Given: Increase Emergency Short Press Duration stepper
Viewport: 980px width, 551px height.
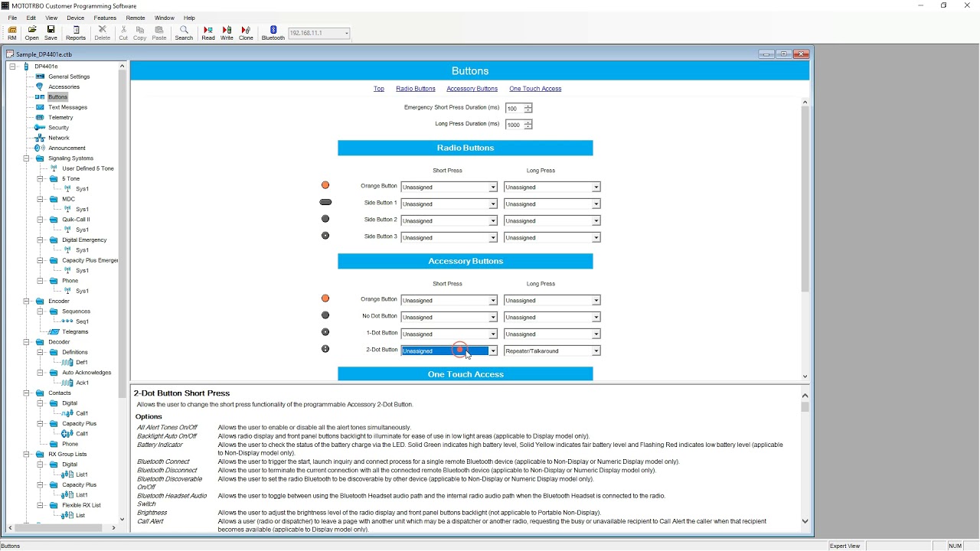Looking at the screenshot, I should [528, 106].
